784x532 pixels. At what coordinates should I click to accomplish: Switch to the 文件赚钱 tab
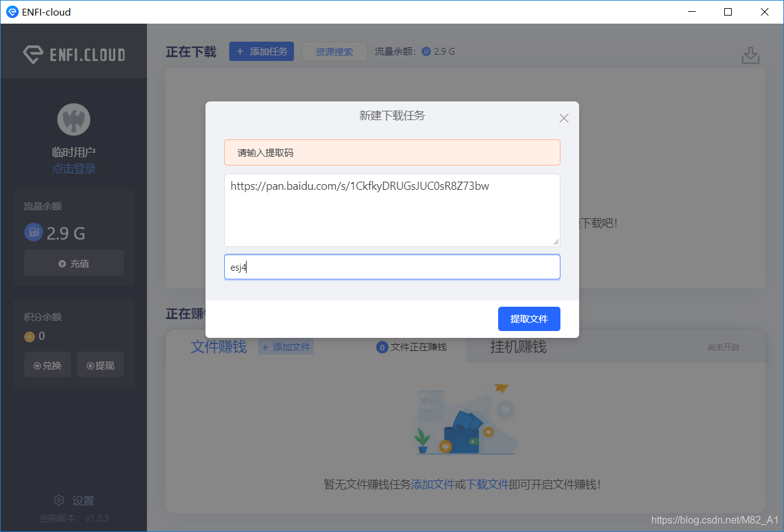(x=219, y=347)
